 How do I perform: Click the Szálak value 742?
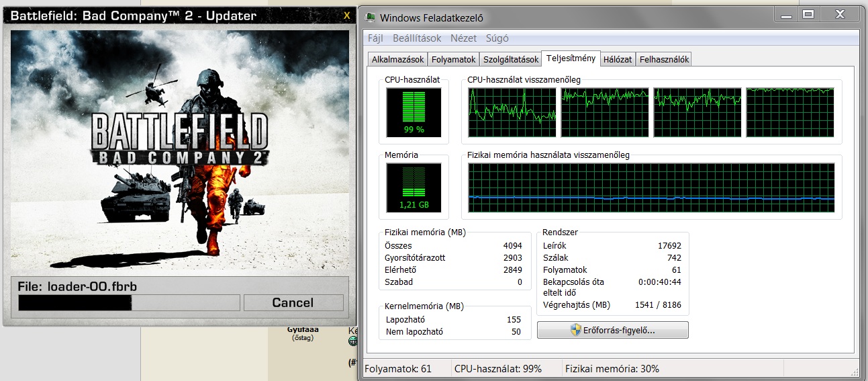674,258
